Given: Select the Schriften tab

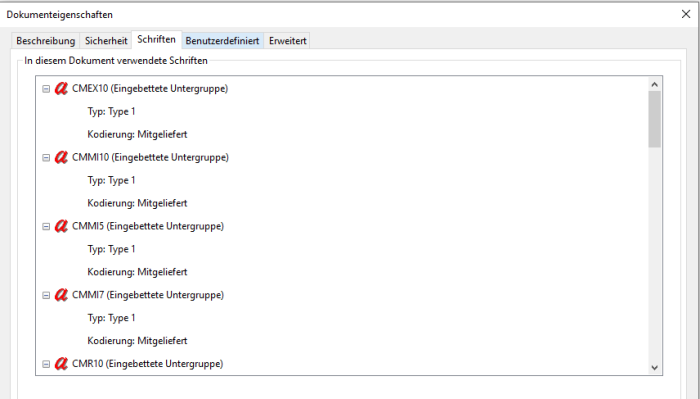Looking at the screenshot, I should point(156,39).
